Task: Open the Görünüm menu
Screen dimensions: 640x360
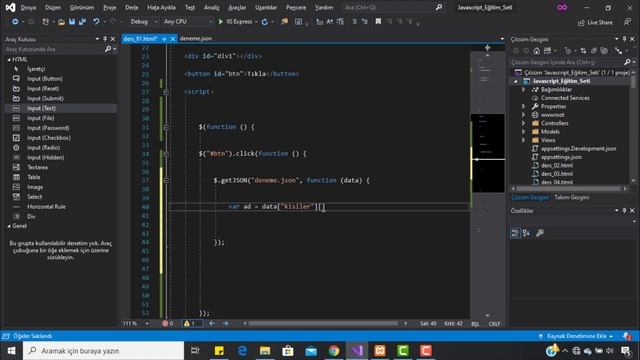Action: point(82,7)
